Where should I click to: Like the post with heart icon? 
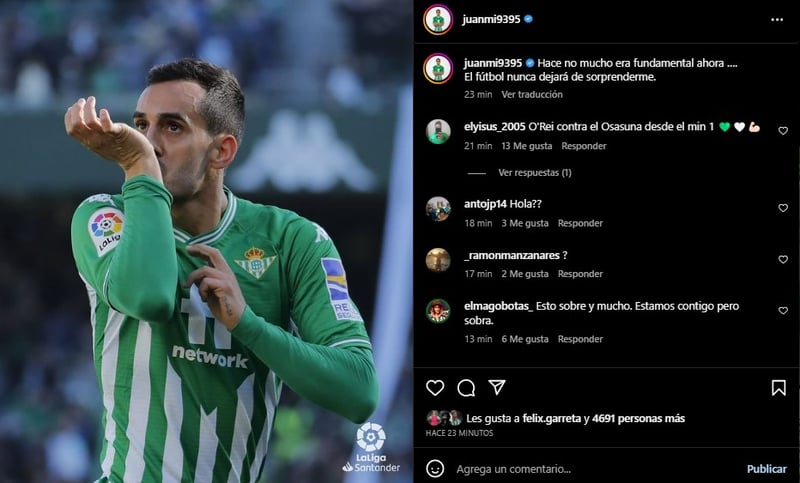(435, 388)
